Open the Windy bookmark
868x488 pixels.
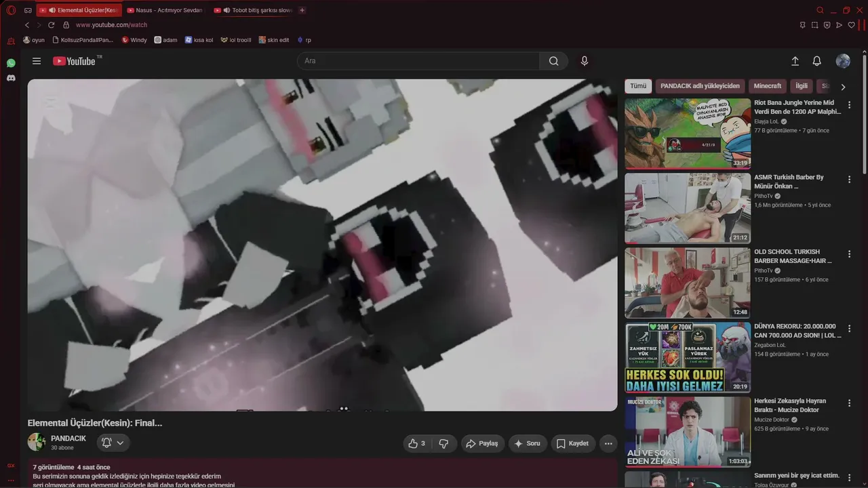pyautogui.click(x=134, y=40)
